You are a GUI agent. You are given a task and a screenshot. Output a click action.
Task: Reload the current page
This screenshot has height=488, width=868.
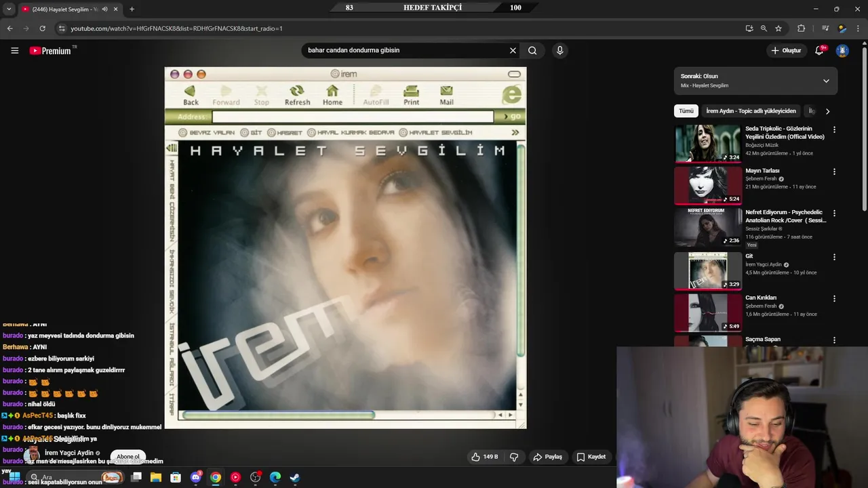point(42,28)
